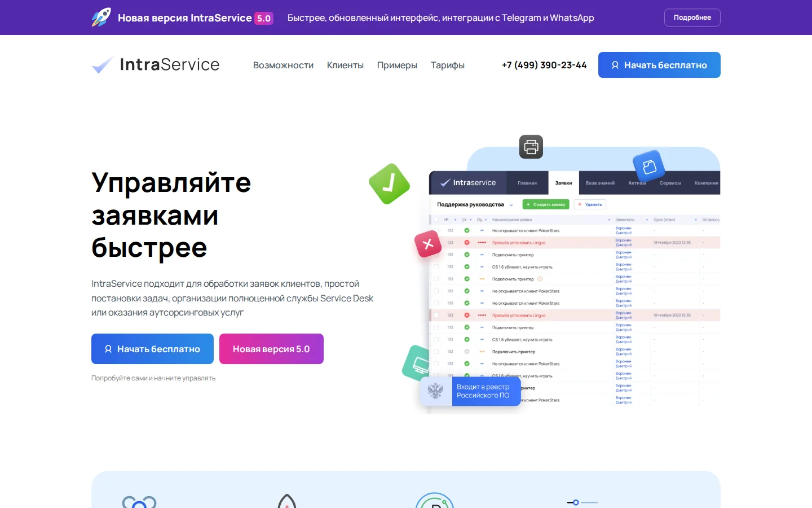The height and width of the screenshot is (508, 812).
Task: Click the IntraService wordmark in the header
Action: point(170,65)
